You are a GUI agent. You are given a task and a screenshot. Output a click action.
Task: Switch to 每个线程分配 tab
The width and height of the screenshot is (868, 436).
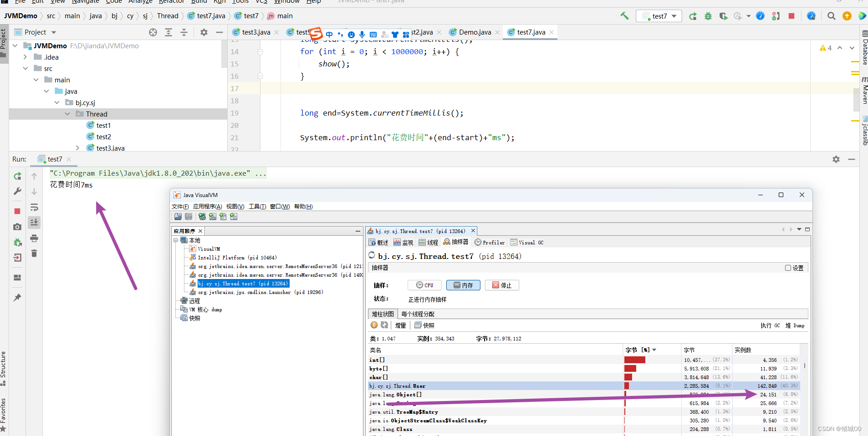[x=418, y=314]
